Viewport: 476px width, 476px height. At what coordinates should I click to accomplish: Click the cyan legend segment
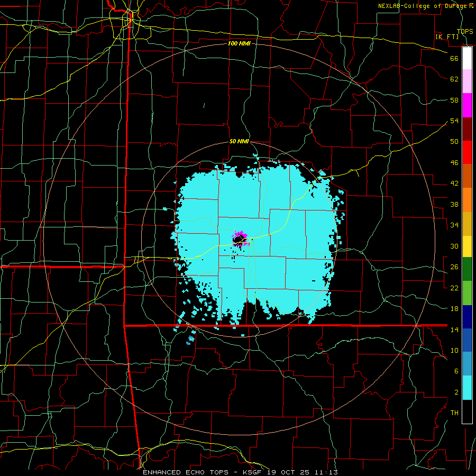467,388
